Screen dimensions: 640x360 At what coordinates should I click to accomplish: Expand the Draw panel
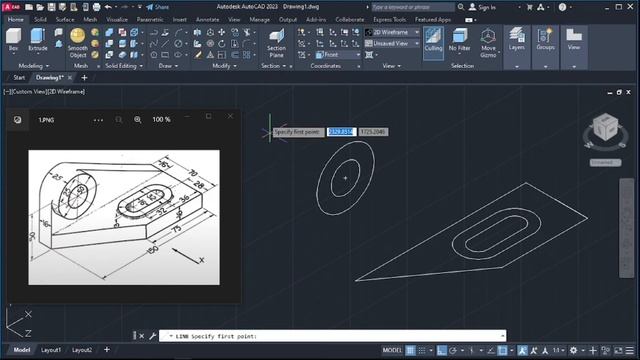pos(168,66)
